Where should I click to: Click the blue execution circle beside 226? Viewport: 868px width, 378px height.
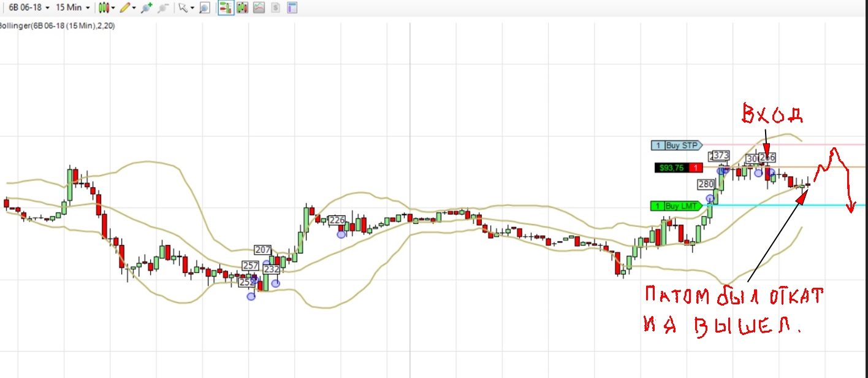341,234
